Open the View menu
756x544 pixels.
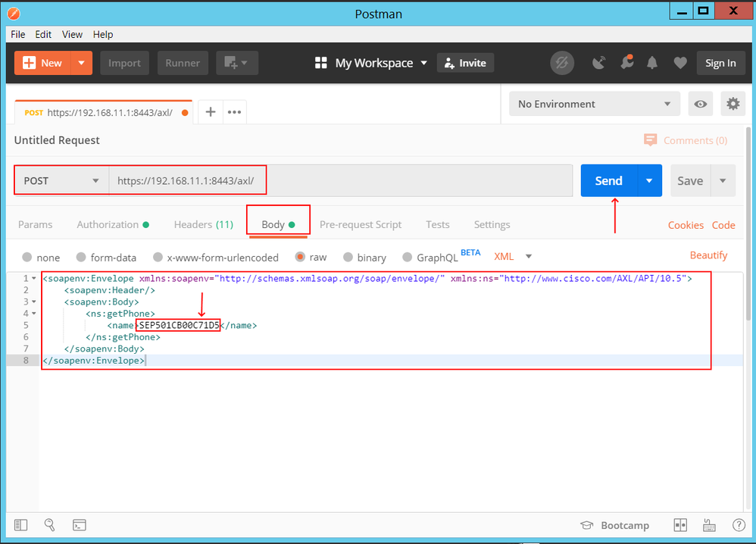click(72, 34)
